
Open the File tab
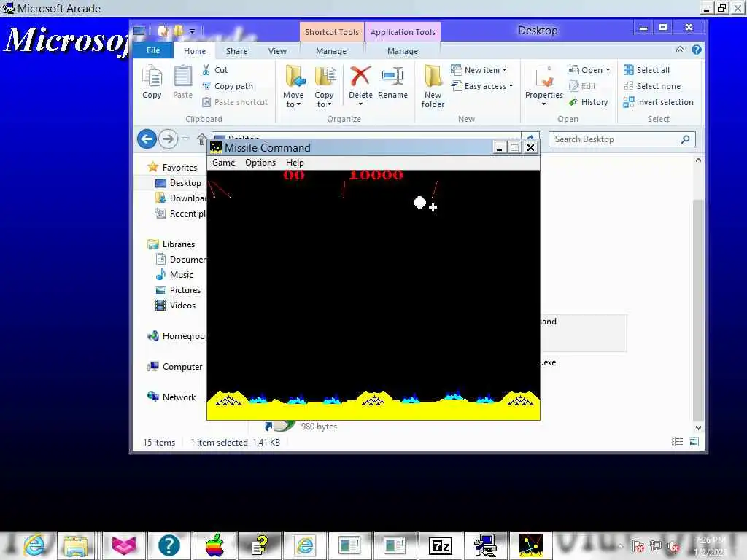[153, 50]
